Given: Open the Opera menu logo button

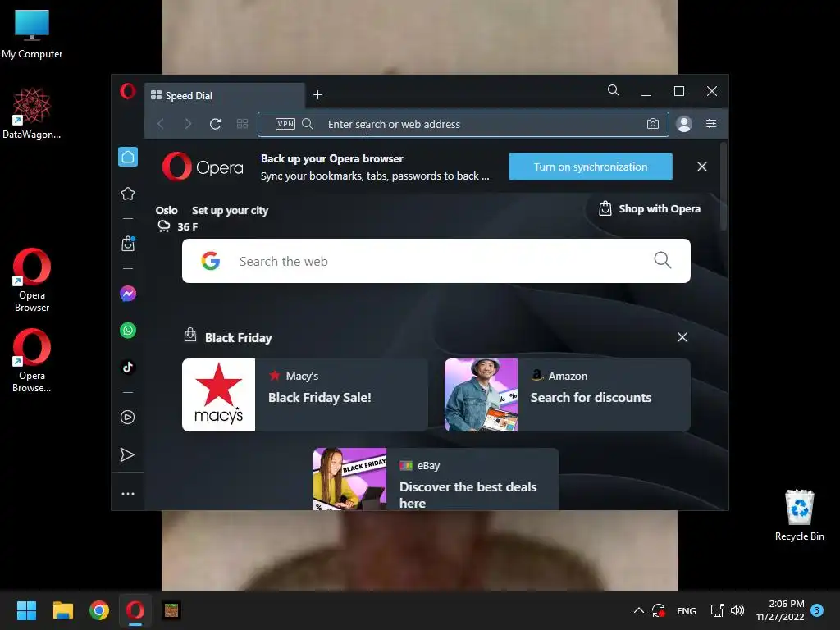Looking at the screenshot, I should 127,91.
